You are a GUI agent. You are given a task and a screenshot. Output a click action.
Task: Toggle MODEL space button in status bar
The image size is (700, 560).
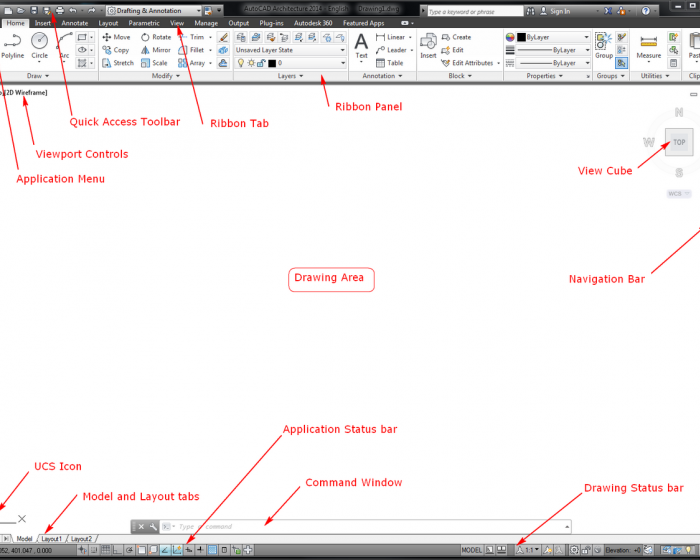click(x=471, y=550)
